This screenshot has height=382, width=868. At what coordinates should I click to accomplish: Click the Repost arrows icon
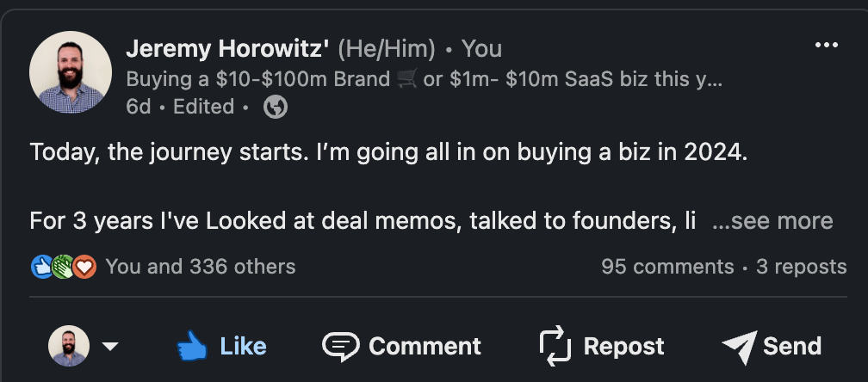pos(555,346)
